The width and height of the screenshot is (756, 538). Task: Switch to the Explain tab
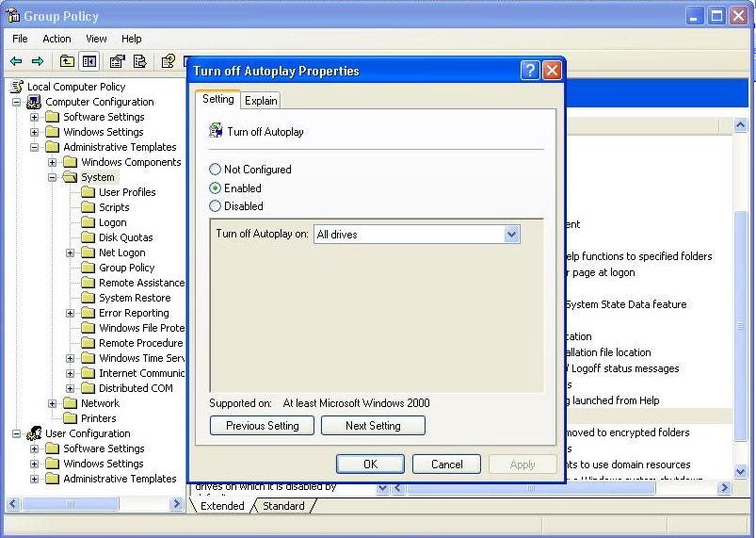pos(261,101)
